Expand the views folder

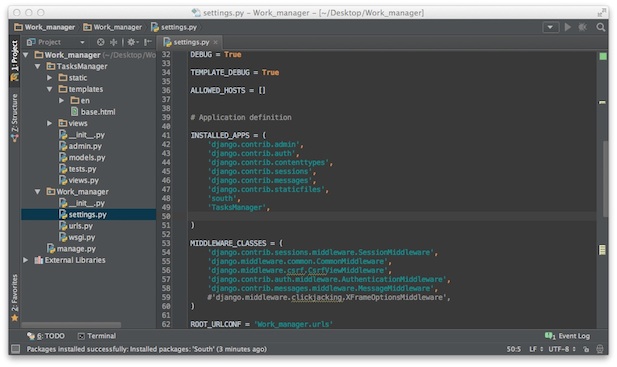(50, 123)
